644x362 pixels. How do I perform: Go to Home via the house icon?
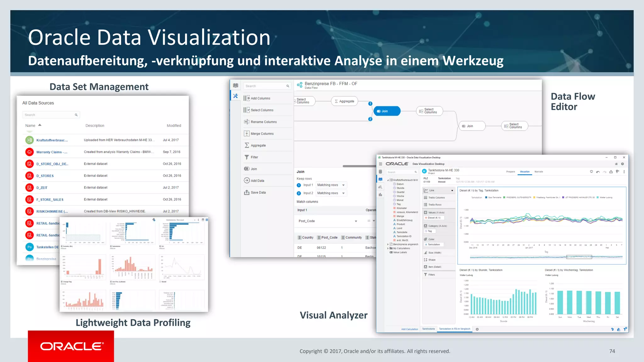(616, 164)
